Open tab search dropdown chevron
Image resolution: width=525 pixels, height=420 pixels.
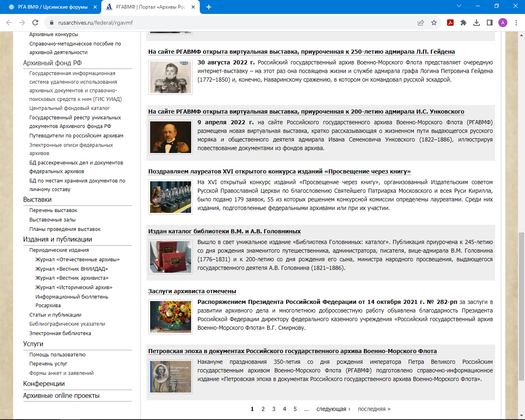click(x=459, y=6)
